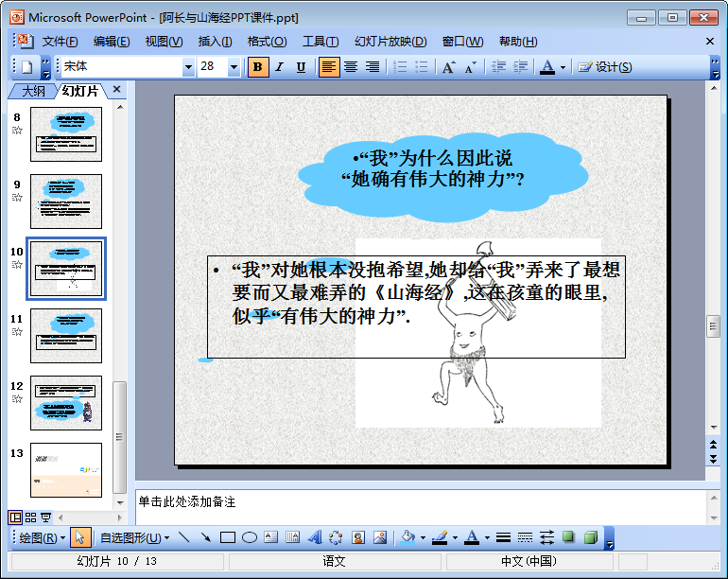The image size is (728, 579).
Task: Open 插入(I) menu
Action: coord(215,42)
